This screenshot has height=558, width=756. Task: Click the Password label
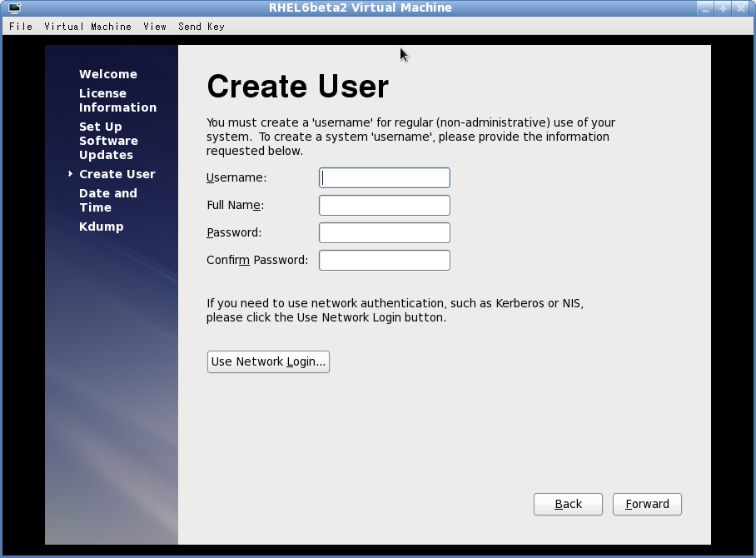coord(234,233)
